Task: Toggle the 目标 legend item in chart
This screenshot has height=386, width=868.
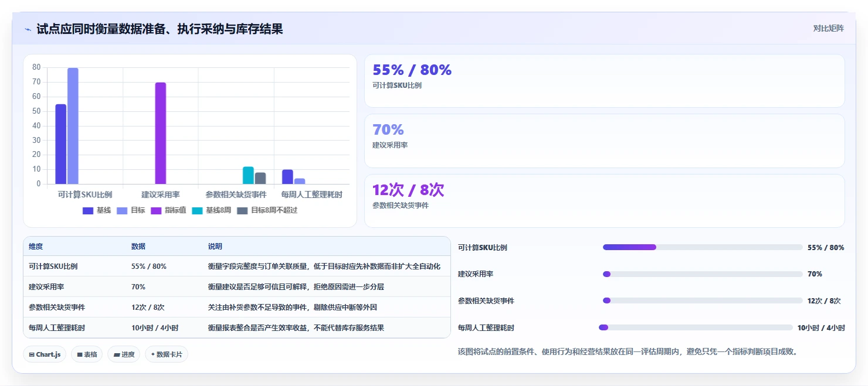Action: [131, 210]
